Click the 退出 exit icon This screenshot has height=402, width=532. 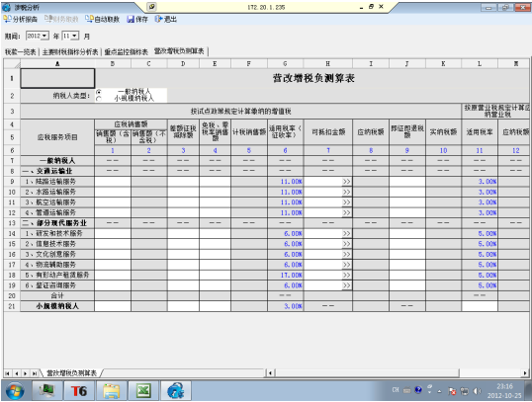coord(165,20)
